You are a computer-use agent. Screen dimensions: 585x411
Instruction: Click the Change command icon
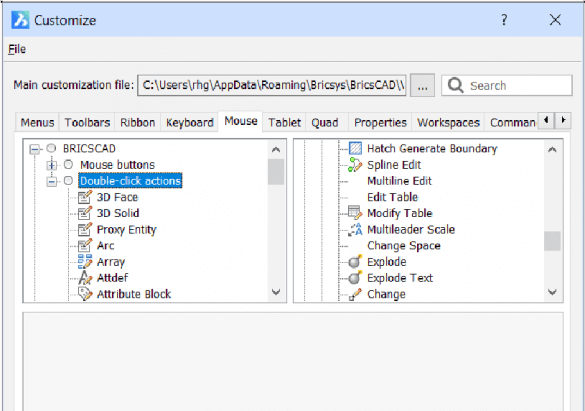tap(355, 294)
